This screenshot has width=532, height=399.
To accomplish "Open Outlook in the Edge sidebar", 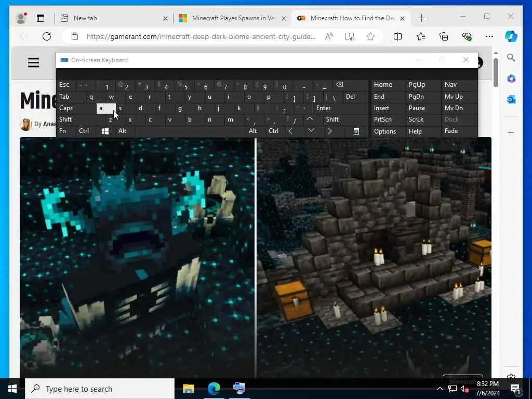I will click(511, 99).
